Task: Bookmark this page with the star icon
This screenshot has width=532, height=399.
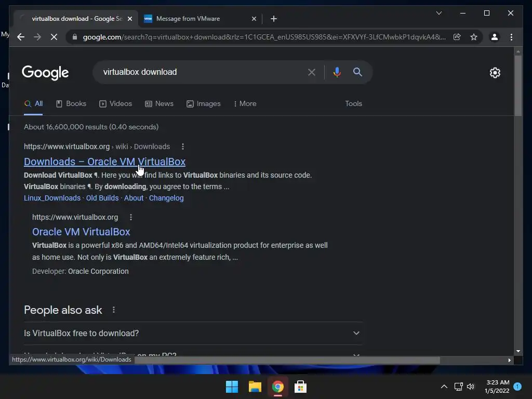Action: (474, 37)
